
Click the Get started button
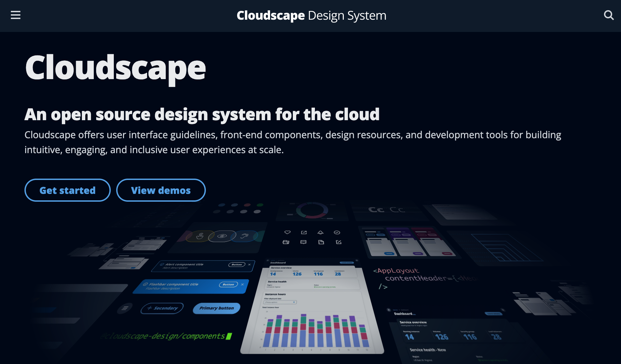coord(67,190)
